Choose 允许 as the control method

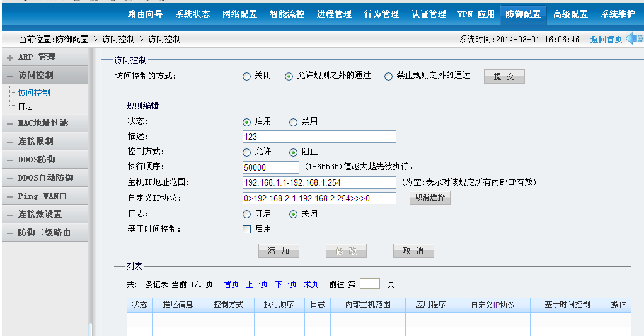[x=247, y=152]
